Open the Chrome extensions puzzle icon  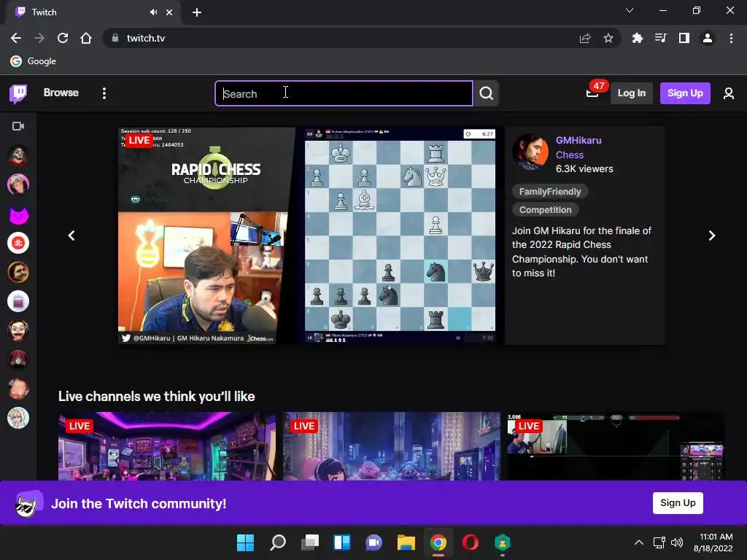coord(637,38)
